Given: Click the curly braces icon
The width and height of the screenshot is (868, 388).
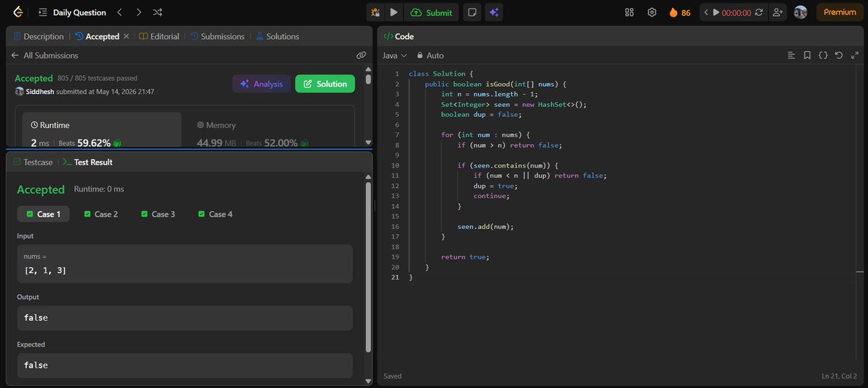Looking at the screenshot, I should click(x=823, y=55).
